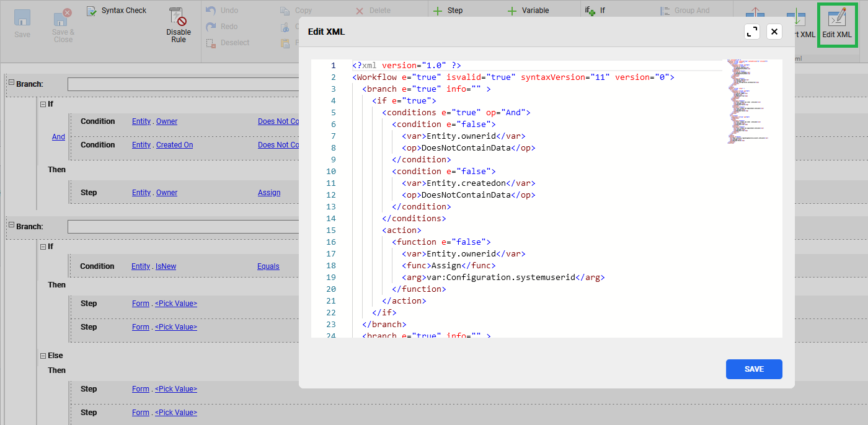Screen dimensions: 868x425
Task: Collapse the Else block
Action: point(43,356)
